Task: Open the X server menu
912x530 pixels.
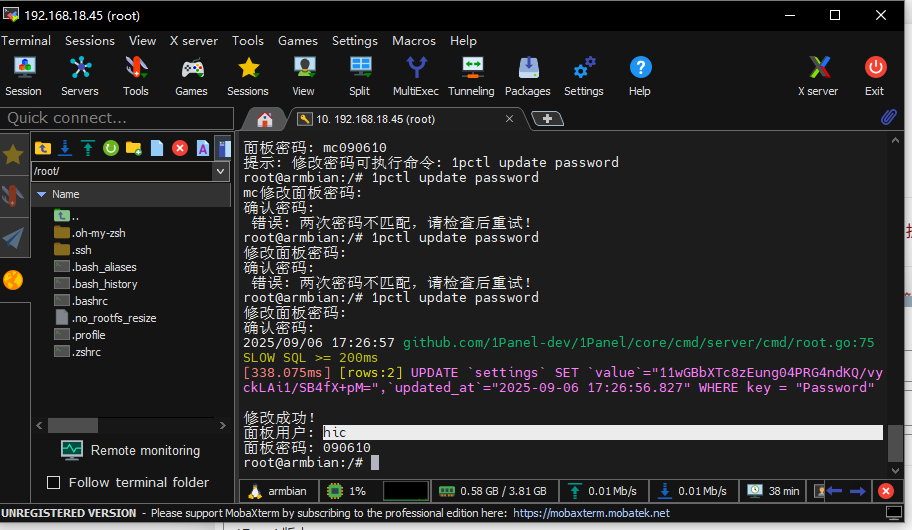Action: [x=194, y=41]
